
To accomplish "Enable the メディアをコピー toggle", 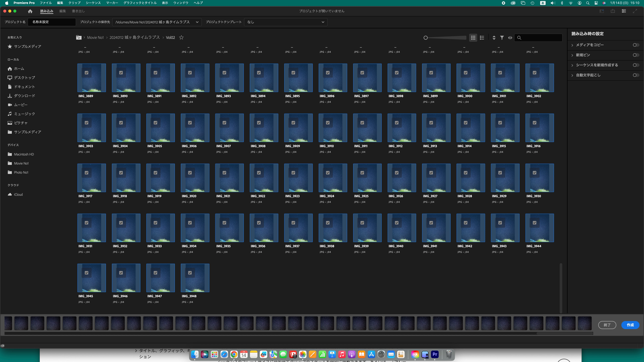I will pos(636,45).
